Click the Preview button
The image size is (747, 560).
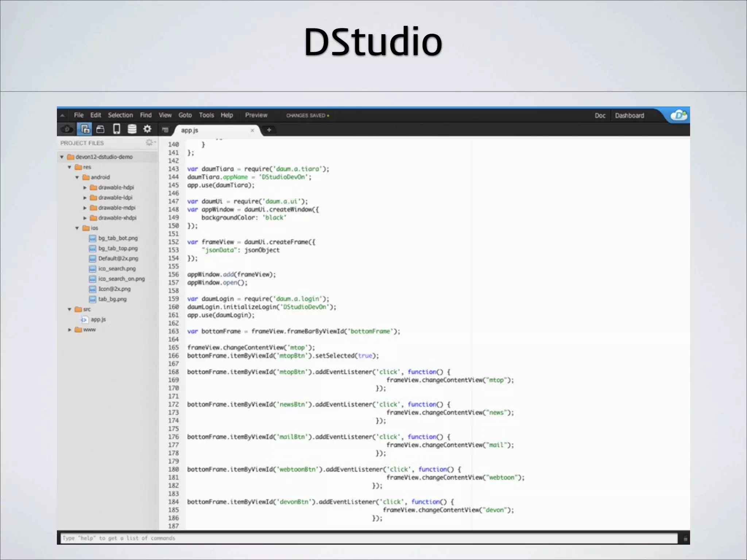(x=256, y=115)
